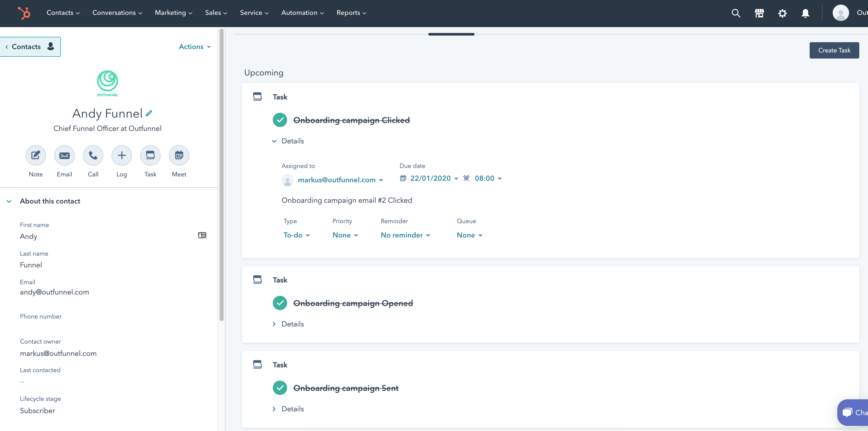Open the notifications bell icon
Viewport: 868px width, 431px height.
pyautogui.click(x=805, y=13)
